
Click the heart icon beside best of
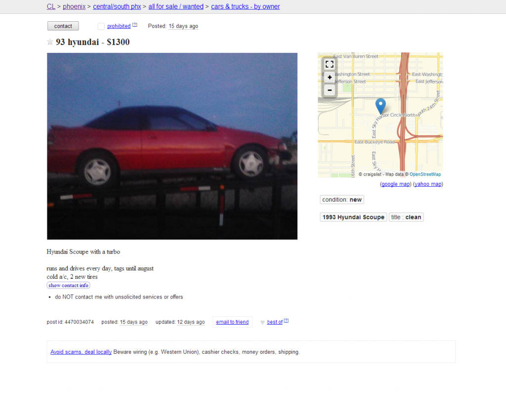click(262, 322)
